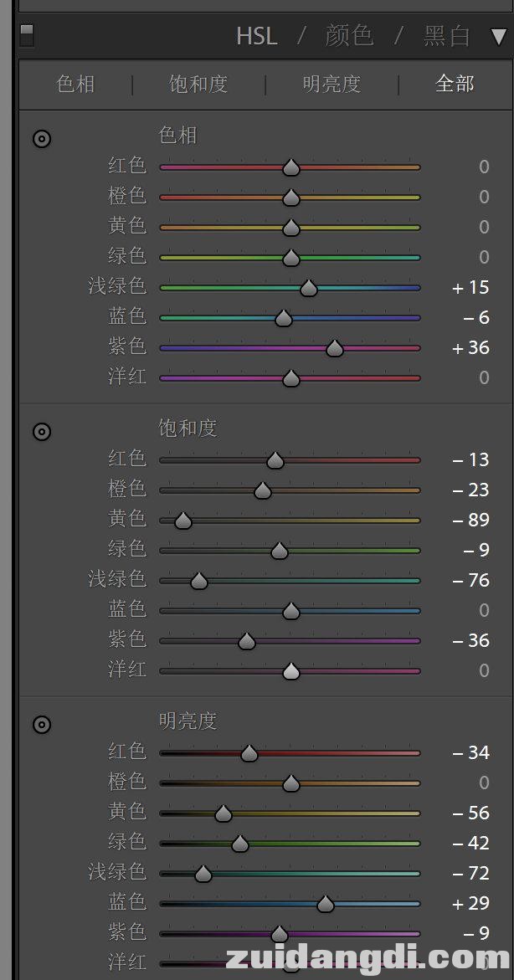The height and width of the screenshot is (980, 514).
Task: Click the 浅绿色 luminance slider handle
Action: pyautogui.click(x=203, y=873)
